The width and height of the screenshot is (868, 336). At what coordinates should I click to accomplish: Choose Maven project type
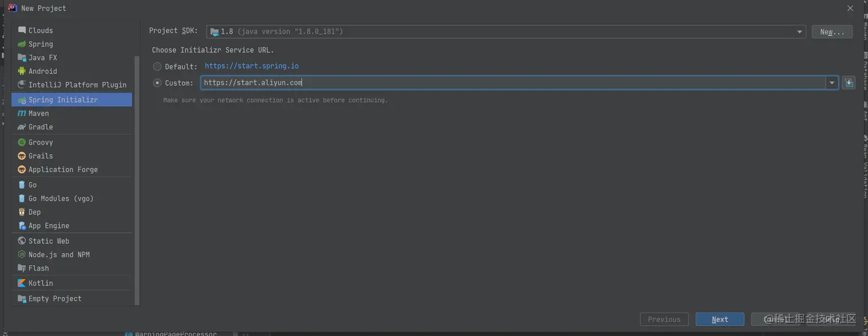72,114
